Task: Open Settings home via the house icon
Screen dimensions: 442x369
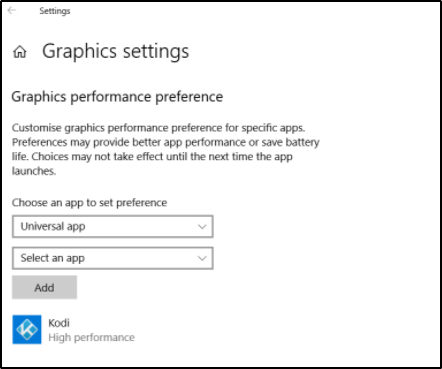Action: pyautogui.click(x=20, y=52)
